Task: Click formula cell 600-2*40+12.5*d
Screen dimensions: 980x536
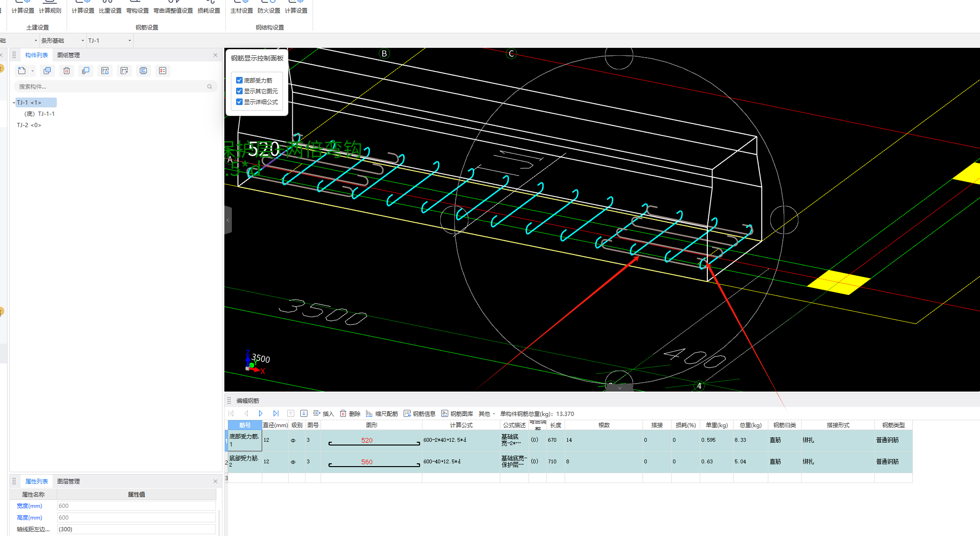Action: coord(461,440)
